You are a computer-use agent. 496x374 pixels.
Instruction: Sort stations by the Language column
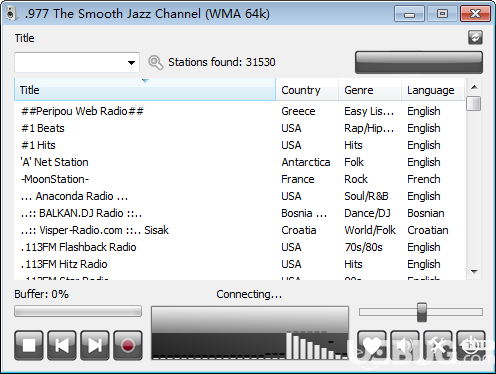coord(433,90)
